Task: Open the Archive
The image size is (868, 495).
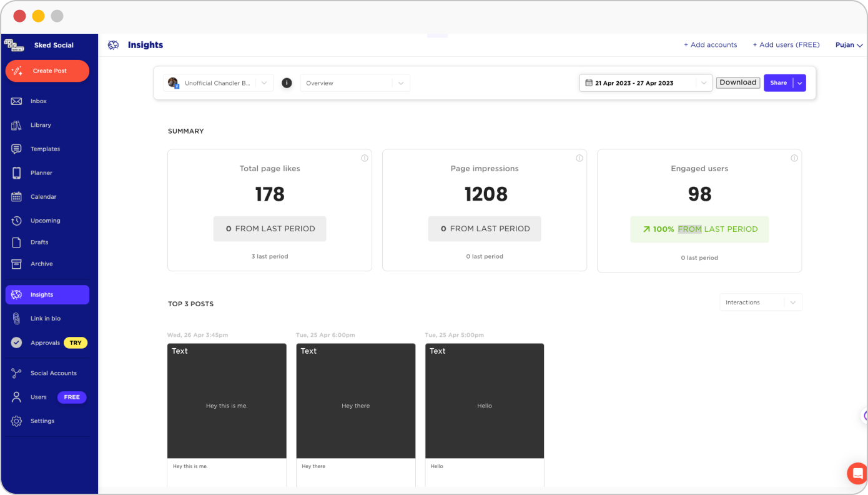Action: [x=42, y=263]
